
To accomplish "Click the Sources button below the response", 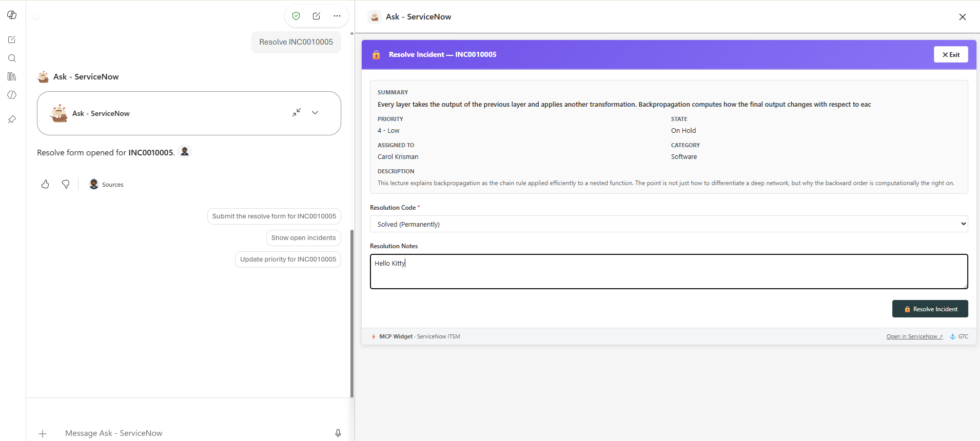I will tap(107, 184).
